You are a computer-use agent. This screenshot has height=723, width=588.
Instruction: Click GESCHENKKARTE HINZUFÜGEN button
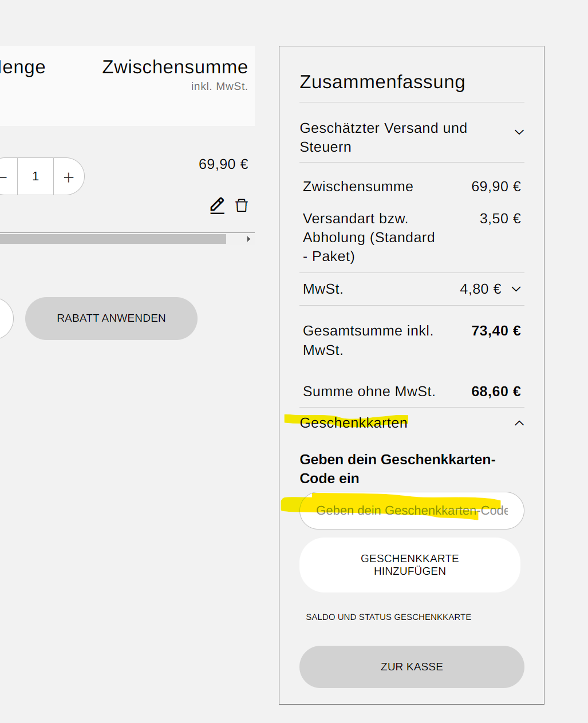click(410, 565)
